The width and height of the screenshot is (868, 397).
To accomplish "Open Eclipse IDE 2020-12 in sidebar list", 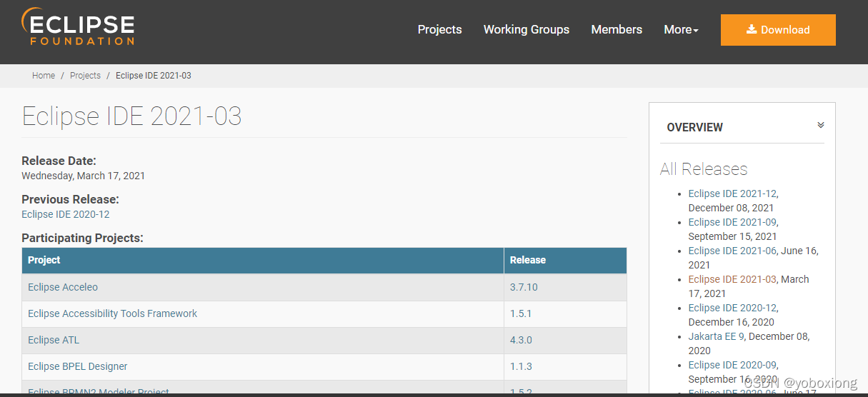I will point(732,308).
